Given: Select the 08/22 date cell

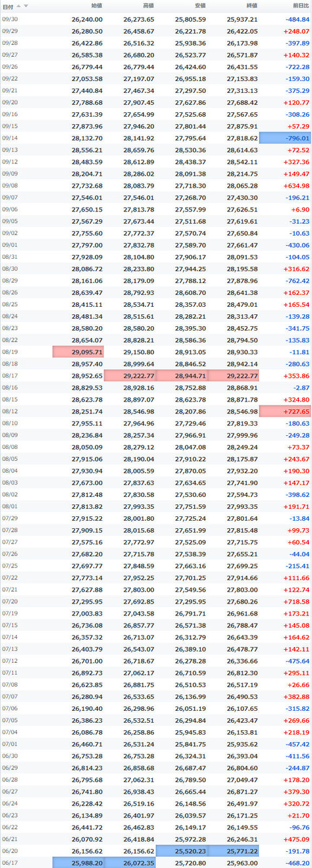Looking at the screenshot, I should pyautogui.click(x=9, y=339).
